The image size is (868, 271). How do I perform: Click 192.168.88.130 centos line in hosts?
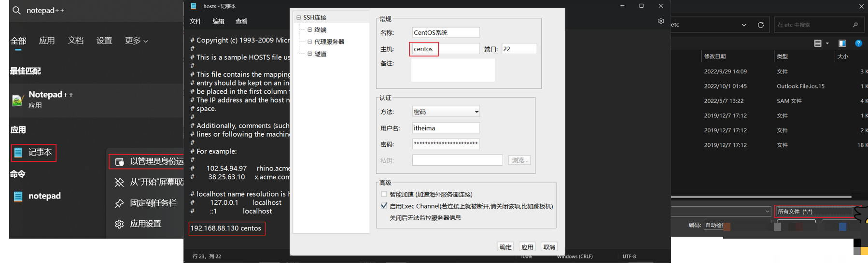click(225, 228)
